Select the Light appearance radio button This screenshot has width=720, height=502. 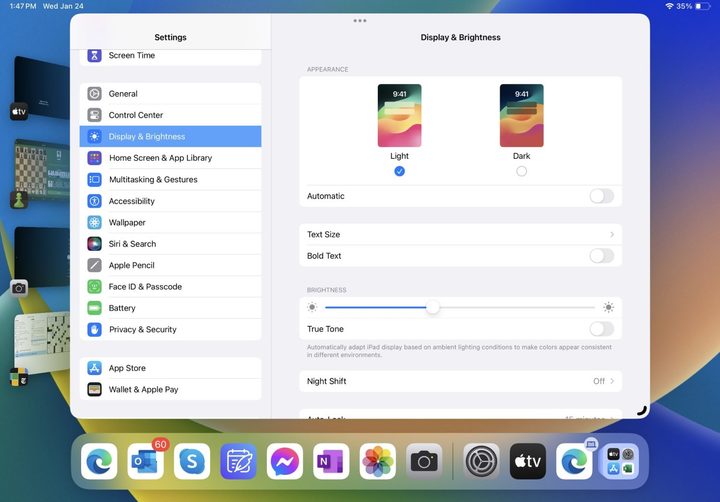click(399, 171)
